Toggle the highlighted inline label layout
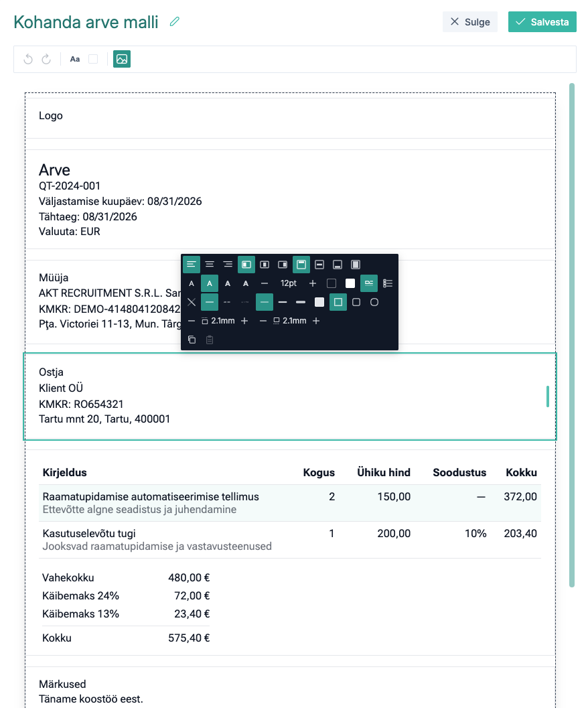The image size is (588, 720). point(369,283)
